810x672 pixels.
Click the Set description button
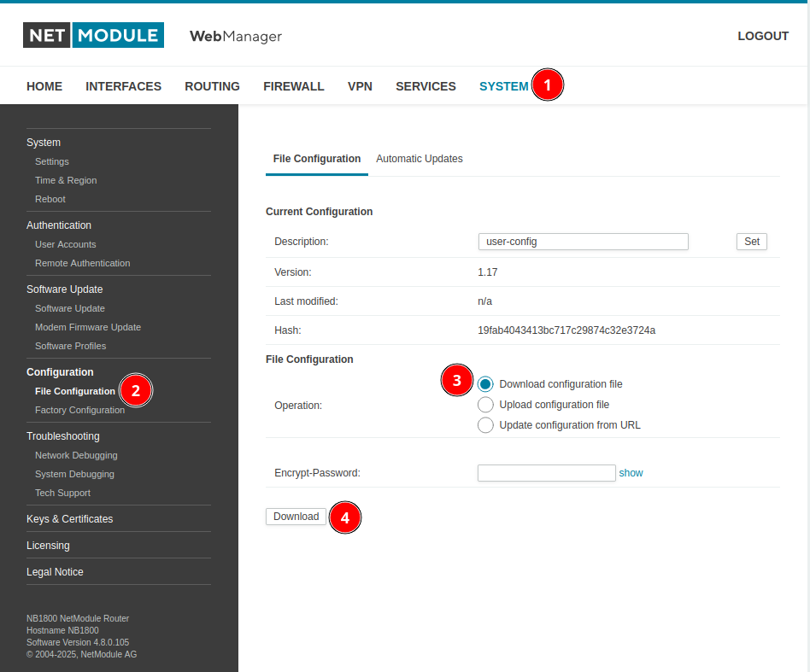pyautogui.click(x=752, y=242)
